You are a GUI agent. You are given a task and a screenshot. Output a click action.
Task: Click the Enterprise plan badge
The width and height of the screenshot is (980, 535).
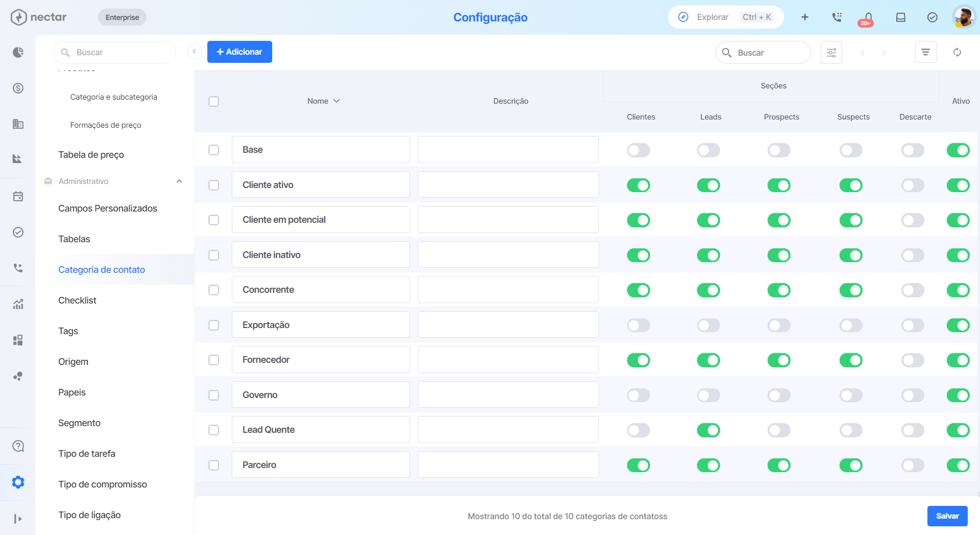pos(122,17)
